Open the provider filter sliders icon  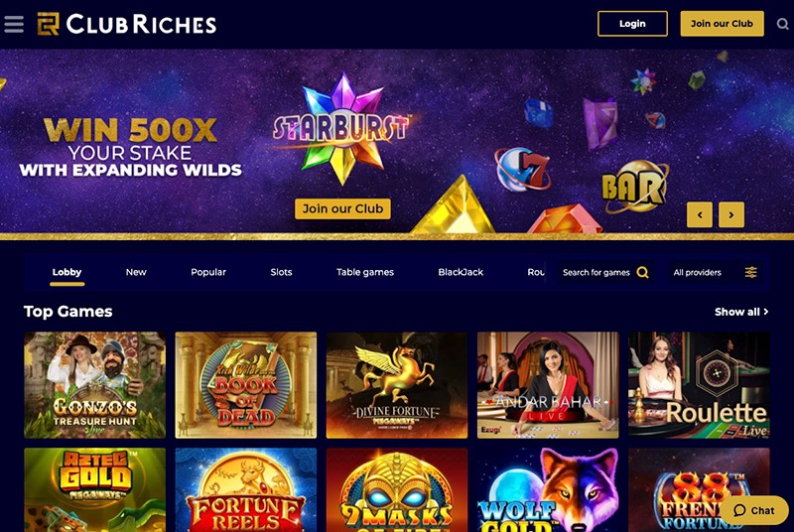pos(751,272)
